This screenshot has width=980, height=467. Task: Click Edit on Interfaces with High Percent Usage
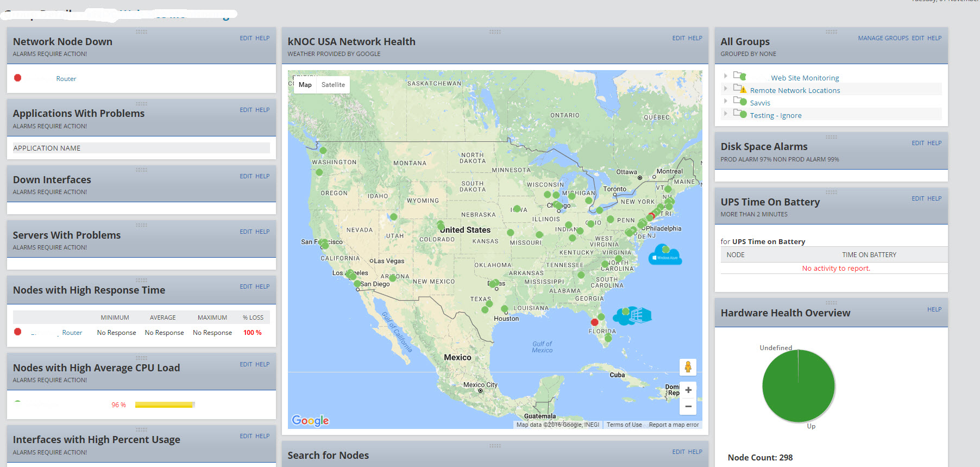(246, 436)
